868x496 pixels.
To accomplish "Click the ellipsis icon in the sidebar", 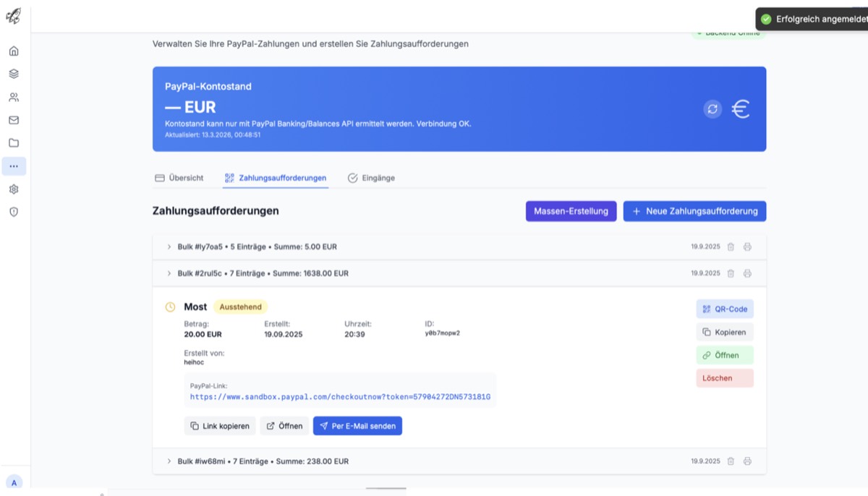I will tap(13, 166).
